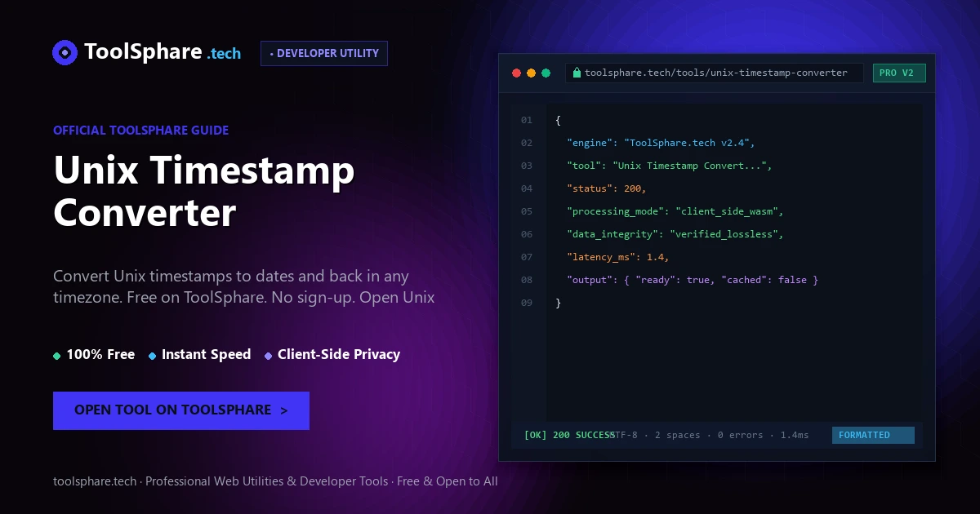Viewport: 980px width, 514px height.
Task: Click the .tech domain suffix label
Action: click(x=224, y=54)
